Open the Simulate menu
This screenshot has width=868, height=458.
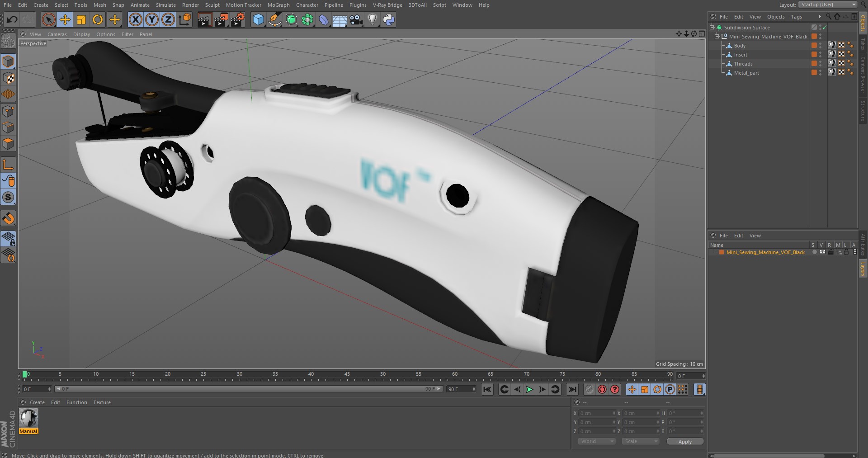click(x=165, y=5)
